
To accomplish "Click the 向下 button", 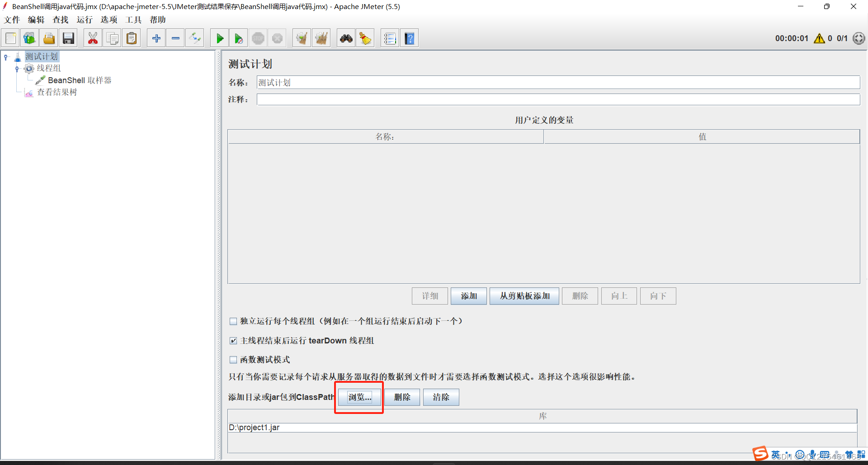I will point(658,296).
